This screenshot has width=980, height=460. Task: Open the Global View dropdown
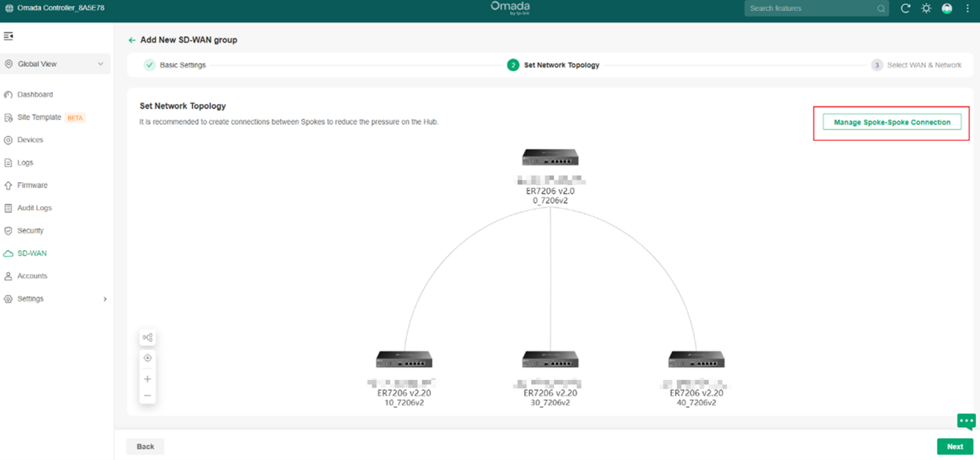(55, 64)
